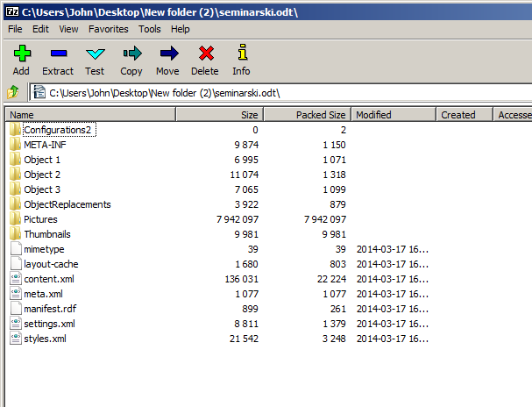
Task: Open the Favorites menu
Action: tap(108, 29)
